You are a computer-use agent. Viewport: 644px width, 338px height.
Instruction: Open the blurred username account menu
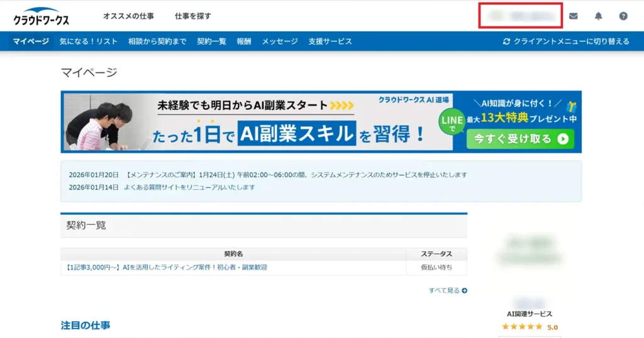coord(520,16)
